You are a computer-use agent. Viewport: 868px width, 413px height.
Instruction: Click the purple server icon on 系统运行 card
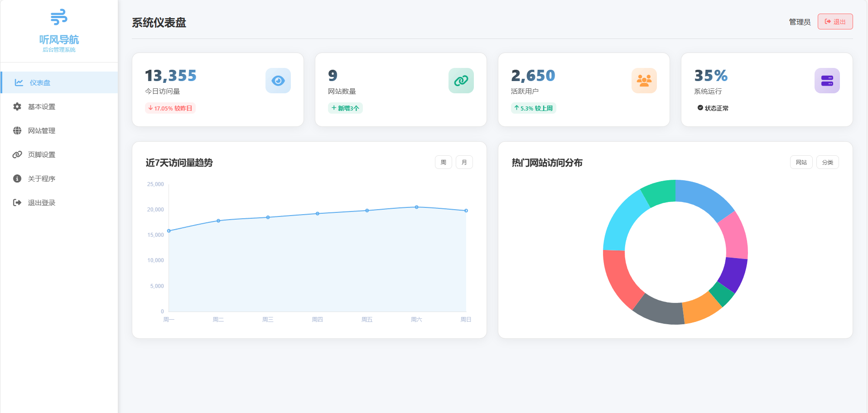coord(827,81)
